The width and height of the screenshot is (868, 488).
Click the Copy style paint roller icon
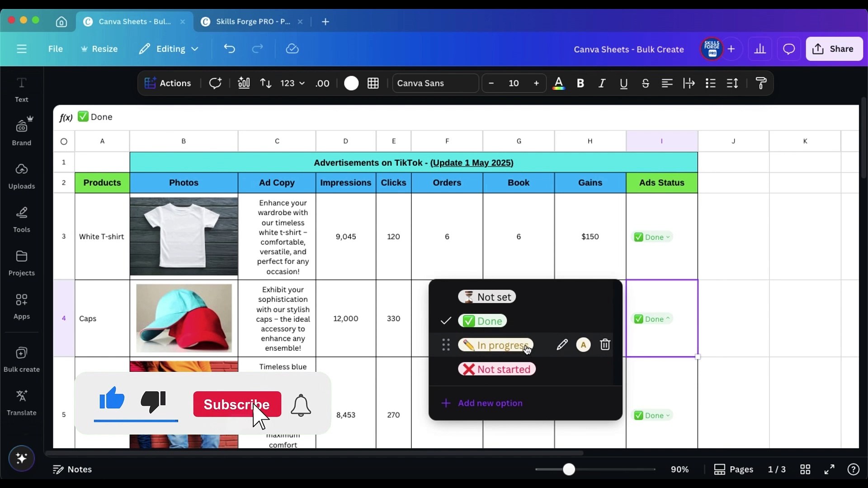(761, 83)
